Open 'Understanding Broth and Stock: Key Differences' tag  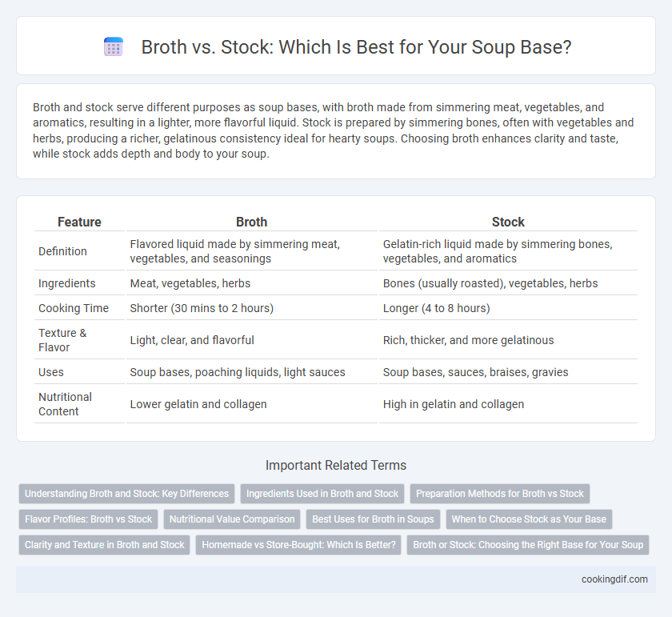point(127,494)
